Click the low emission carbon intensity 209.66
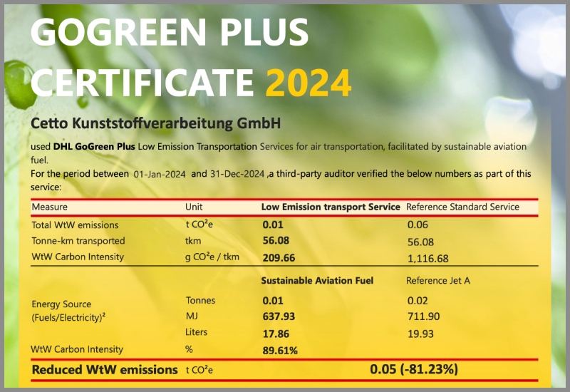Screen dimensions: 570x392 279,258
